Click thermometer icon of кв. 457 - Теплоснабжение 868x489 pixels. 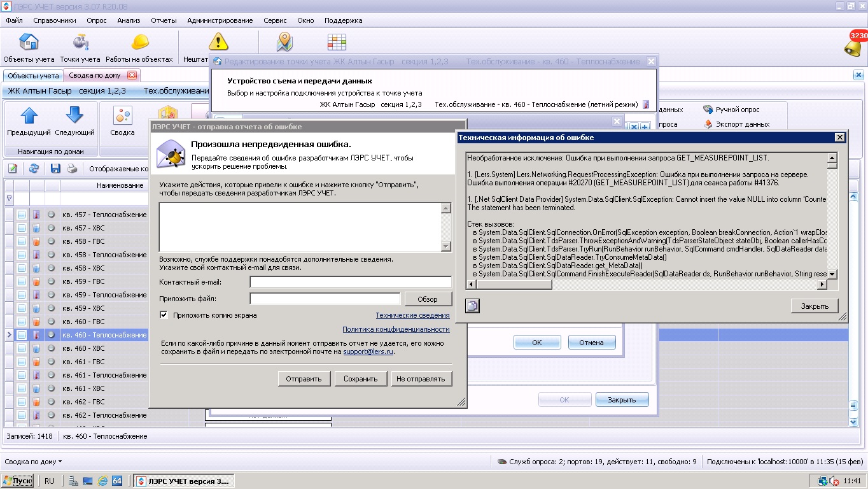tap(36, 215)
